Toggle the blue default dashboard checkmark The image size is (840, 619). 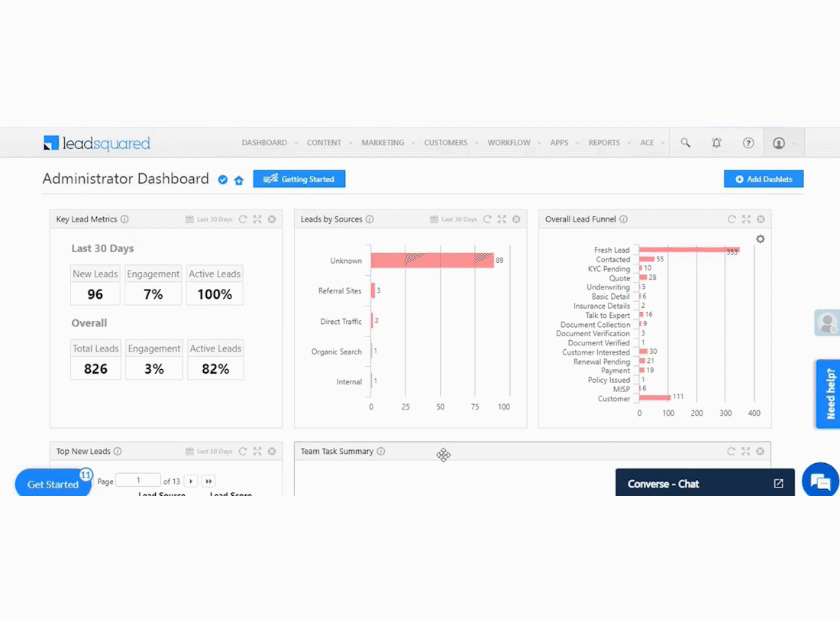tap(223, 180)
